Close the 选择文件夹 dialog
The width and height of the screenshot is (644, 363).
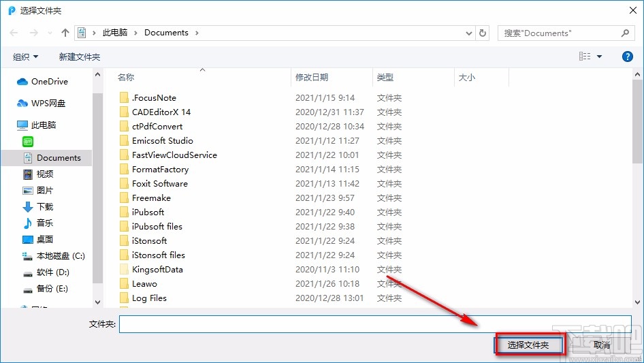[633, 10]
